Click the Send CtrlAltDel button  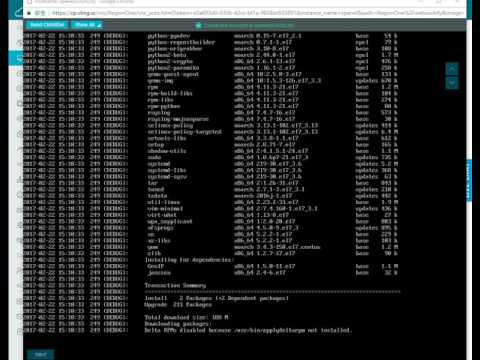click(47, 25)
